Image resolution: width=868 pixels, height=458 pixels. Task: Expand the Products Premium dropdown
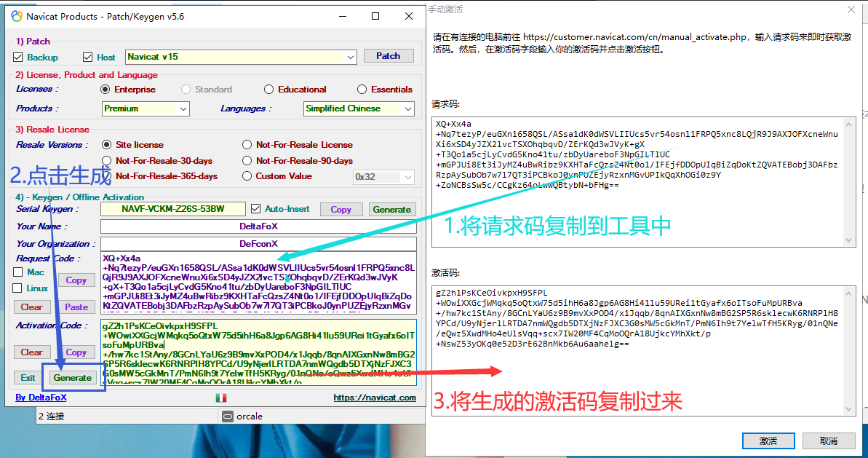183,108
